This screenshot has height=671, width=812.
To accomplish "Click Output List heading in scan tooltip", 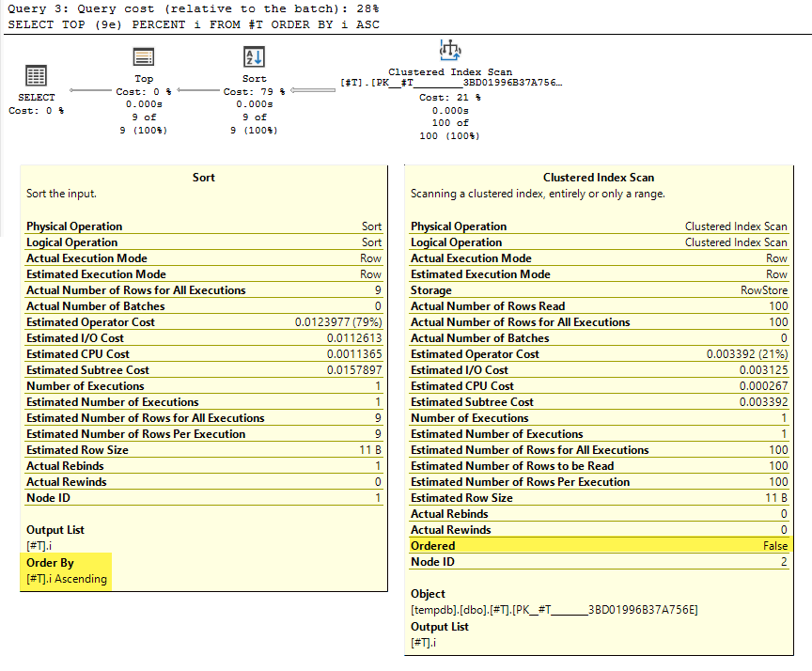I will [440, 627].
